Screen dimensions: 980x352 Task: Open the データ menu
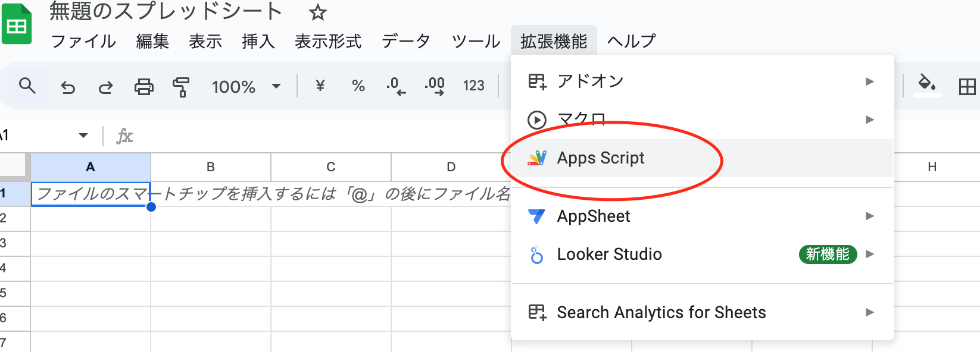406,41
